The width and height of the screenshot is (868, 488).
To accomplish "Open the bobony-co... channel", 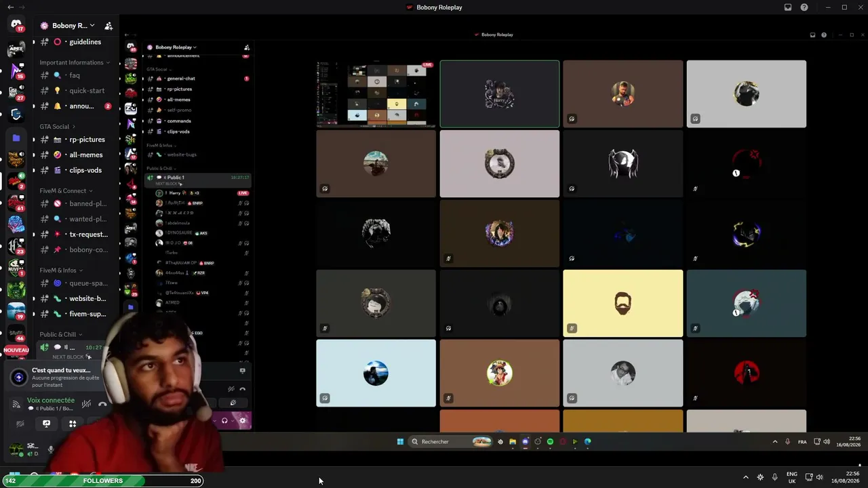I will click(x=75, y=250).
